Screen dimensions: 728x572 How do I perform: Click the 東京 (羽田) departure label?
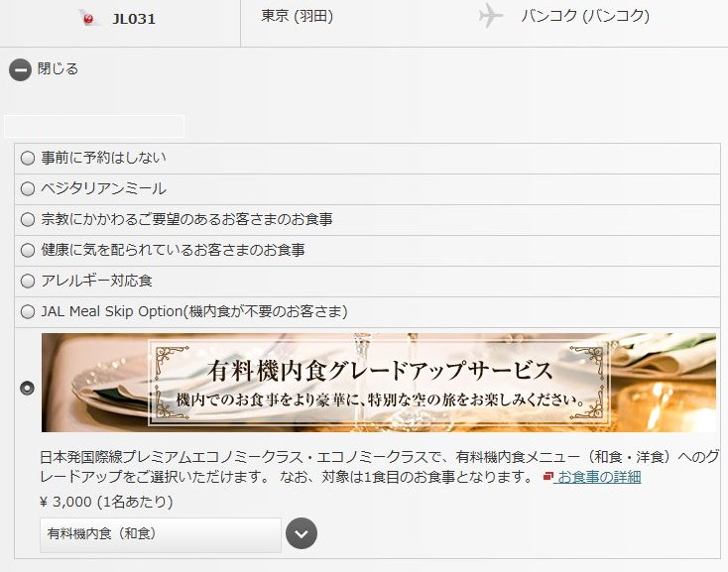tap(298, 16)
